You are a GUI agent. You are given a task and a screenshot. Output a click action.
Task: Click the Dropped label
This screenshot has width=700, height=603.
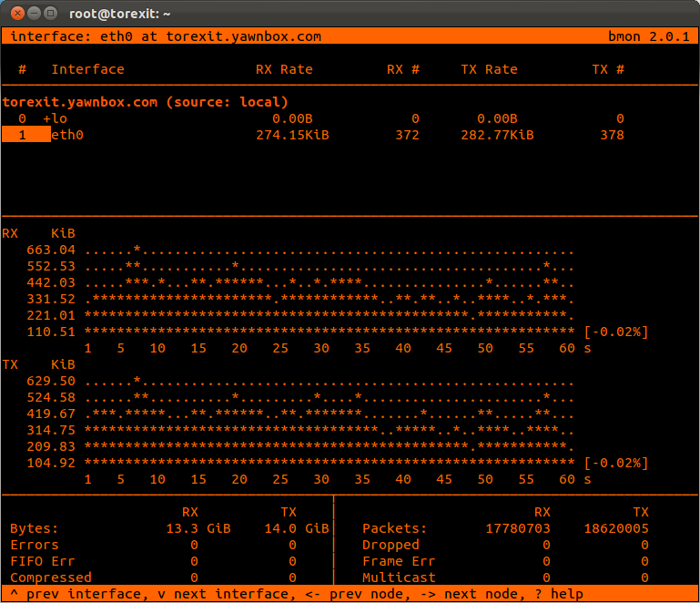click(391, 545)
